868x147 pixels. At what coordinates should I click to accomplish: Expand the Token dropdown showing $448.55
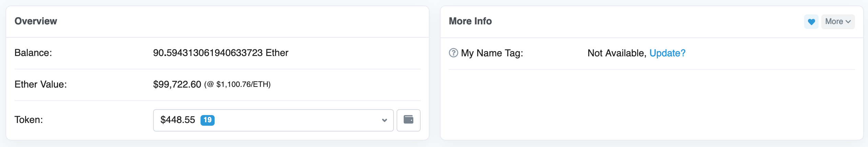point(273,120)
